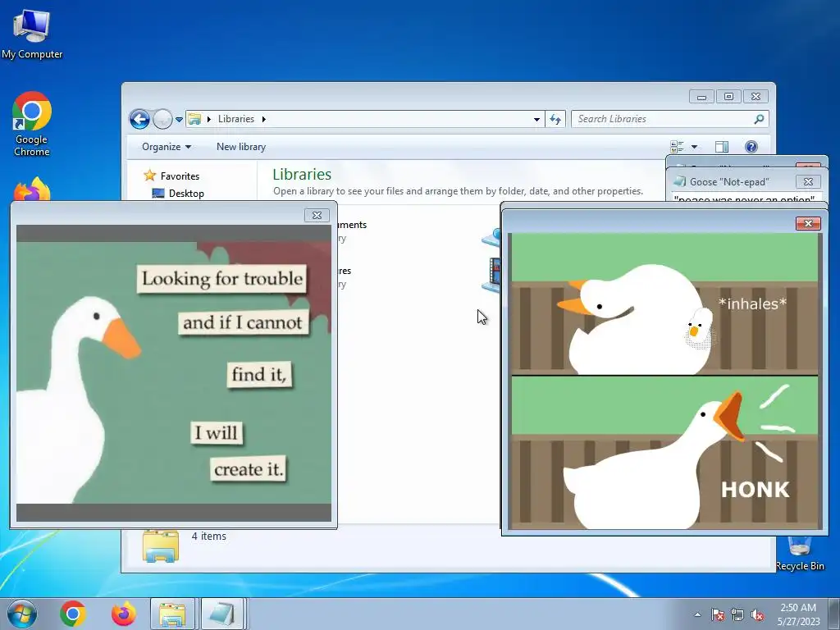Image resolution: width=840 pixels, height=630 pixels.
Task: Open Explorer help button
Action: coord(751,147)
